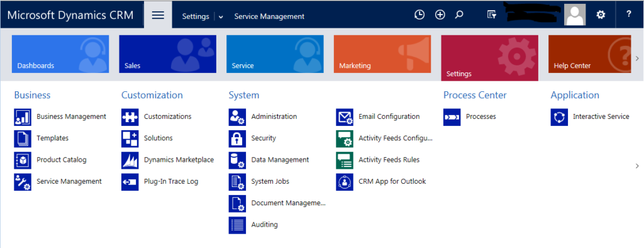
Task: Expand the Settings dropdown arrow
Action: pos(221,17)
